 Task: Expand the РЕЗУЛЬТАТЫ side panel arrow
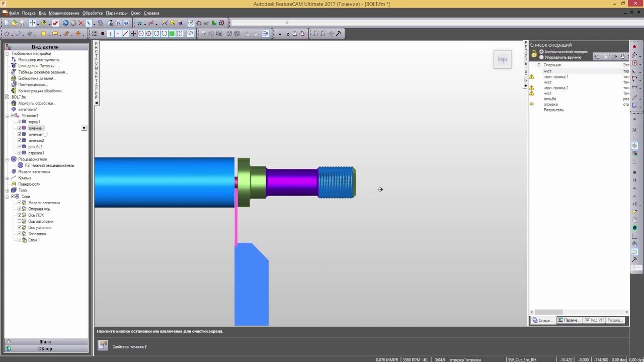(526, 85)
